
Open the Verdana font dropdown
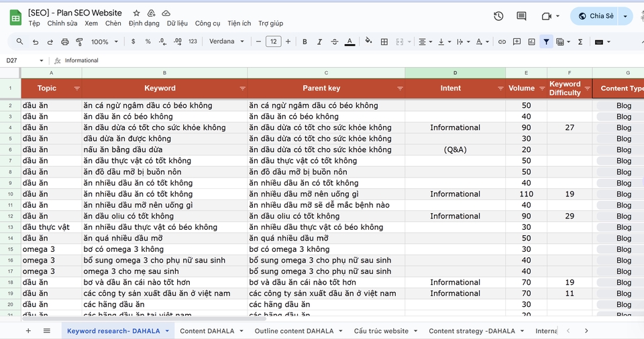coord(227,42)
